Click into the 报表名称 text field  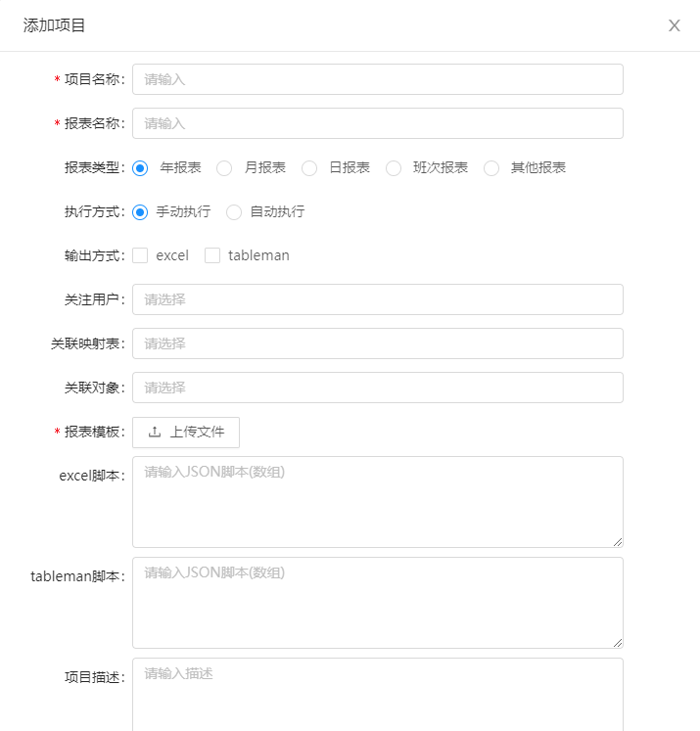[x=377, y=123]
